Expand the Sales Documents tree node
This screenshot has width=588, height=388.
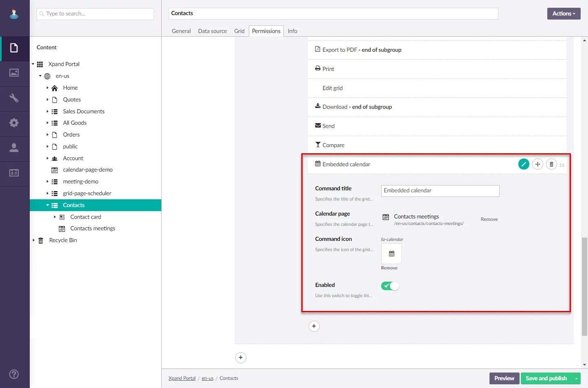tap(48, 111)
